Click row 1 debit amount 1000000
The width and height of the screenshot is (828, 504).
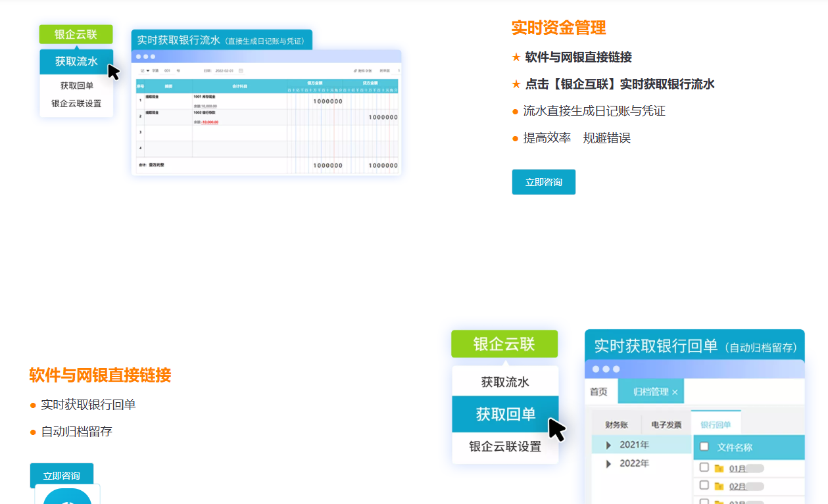click(328, 101)
